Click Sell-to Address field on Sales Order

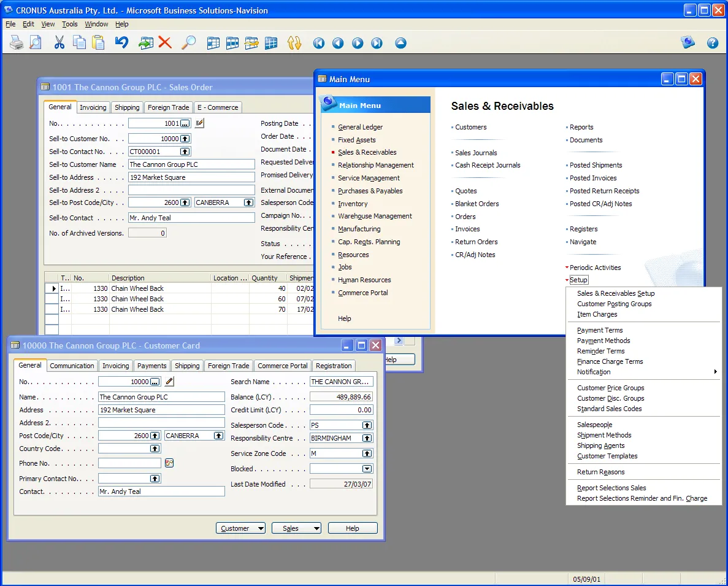[191, 177]
